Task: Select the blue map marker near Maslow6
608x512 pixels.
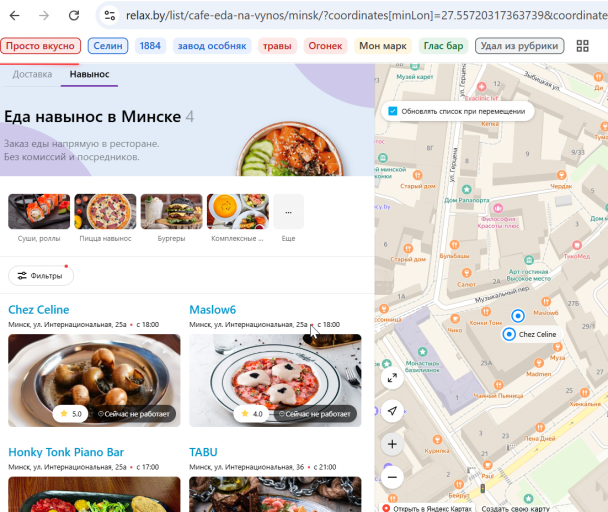Action: pyautogui.click(x=518, y=316)
